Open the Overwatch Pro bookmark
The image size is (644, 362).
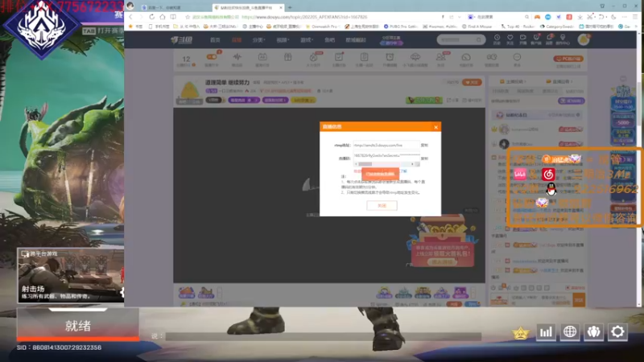point(324,27)
